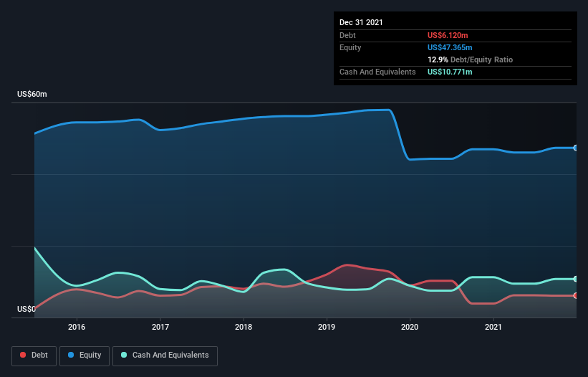The image size is (588, 377).
Task: Click the 12.9% Debt/Equity Ratio text
Action: coord(470,59)
